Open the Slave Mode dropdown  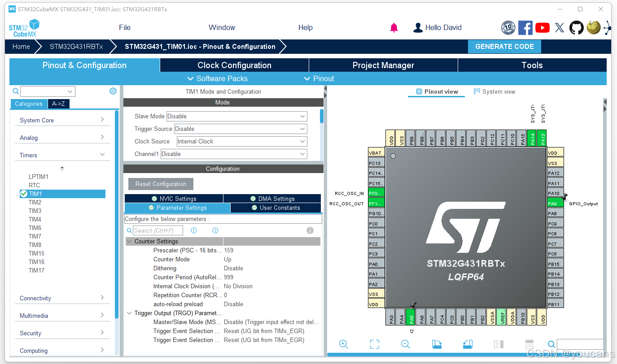(236, 116)
